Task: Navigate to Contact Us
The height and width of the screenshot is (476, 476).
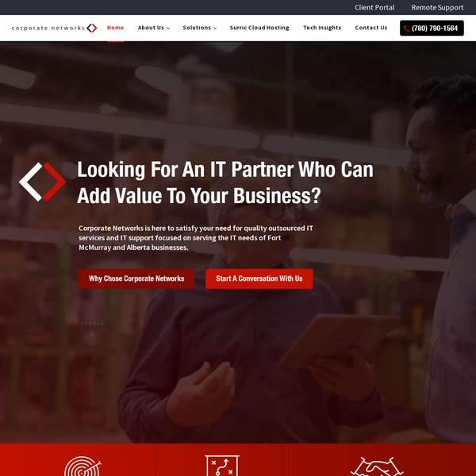Action: coord(371,28)
